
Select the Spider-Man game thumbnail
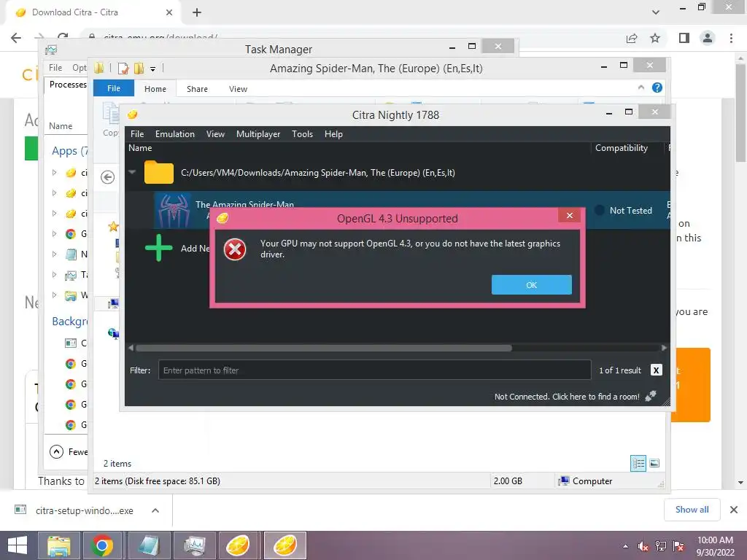tap(172, 210)
